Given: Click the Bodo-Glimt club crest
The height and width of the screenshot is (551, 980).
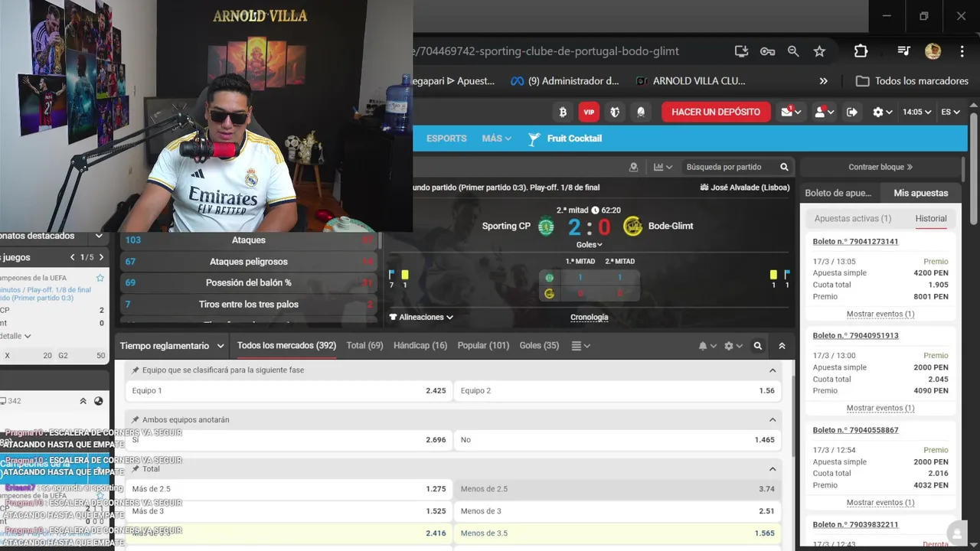Looking at the screenshot, I should [x=632, y=226].
